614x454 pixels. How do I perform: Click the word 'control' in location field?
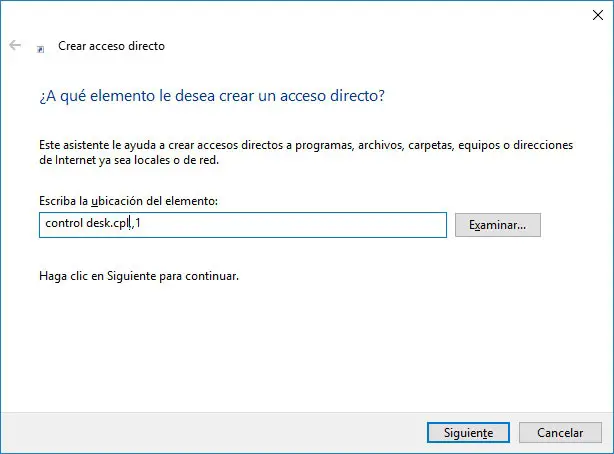[x=64, y=225]
